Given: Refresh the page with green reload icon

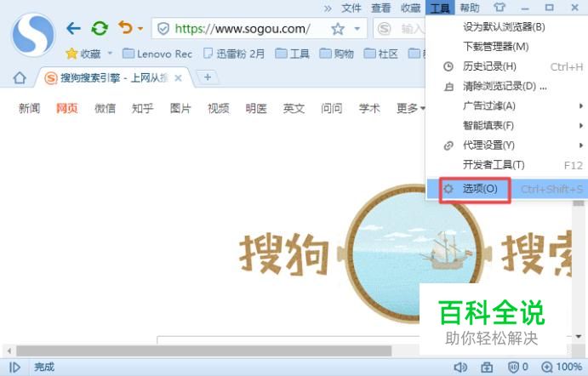Looking at the screenshot, I should click(100, 28).
